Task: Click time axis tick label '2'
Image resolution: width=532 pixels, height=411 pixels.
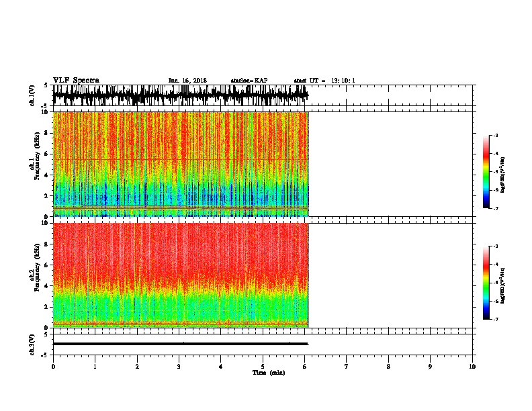Action: coord(137,367)
